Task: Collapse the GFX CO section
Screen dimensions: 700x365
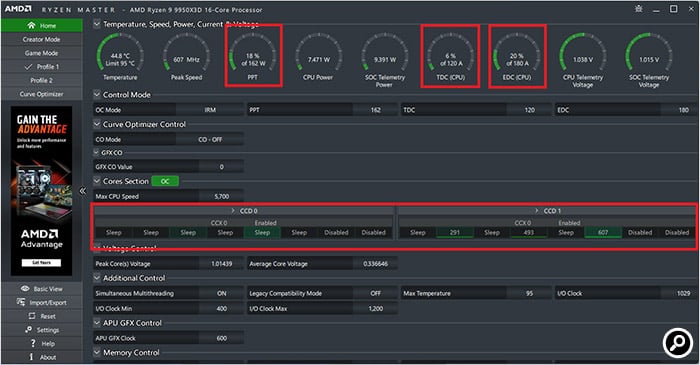Action: 96,153
